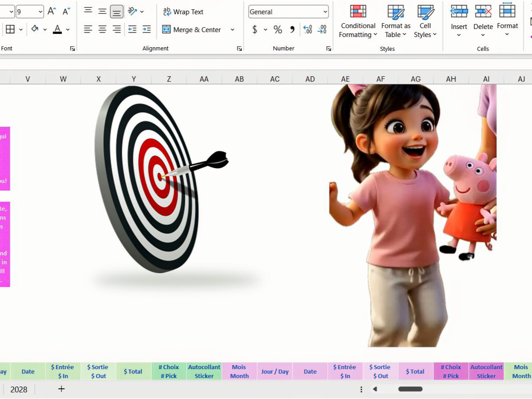Open Cell Styles gallery
The image size is (532, 399).
coord(425,21)
